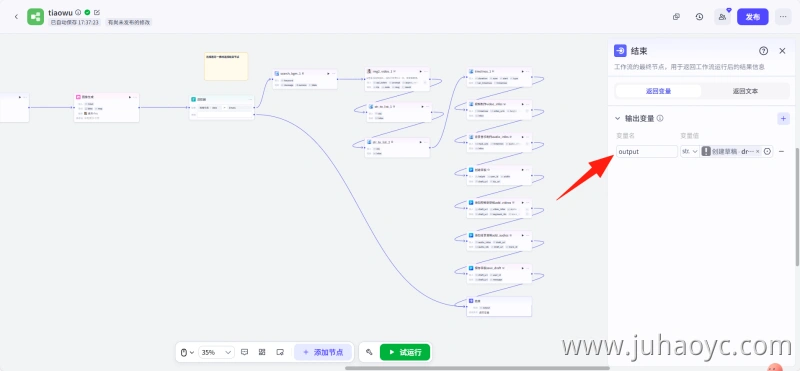The height and width of the screenshot is (371, 800).
Task: Open the 35% zoom level dropdown
Action: point(216,352)
